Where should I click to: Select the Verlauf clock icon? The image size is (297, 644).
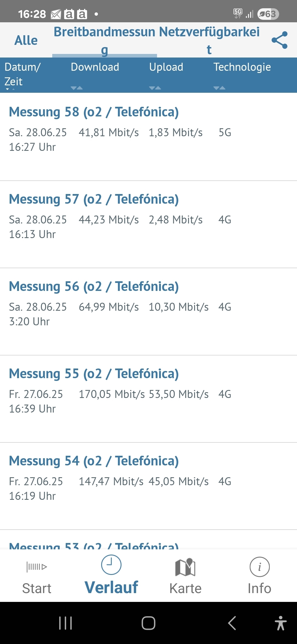(111, 565)
